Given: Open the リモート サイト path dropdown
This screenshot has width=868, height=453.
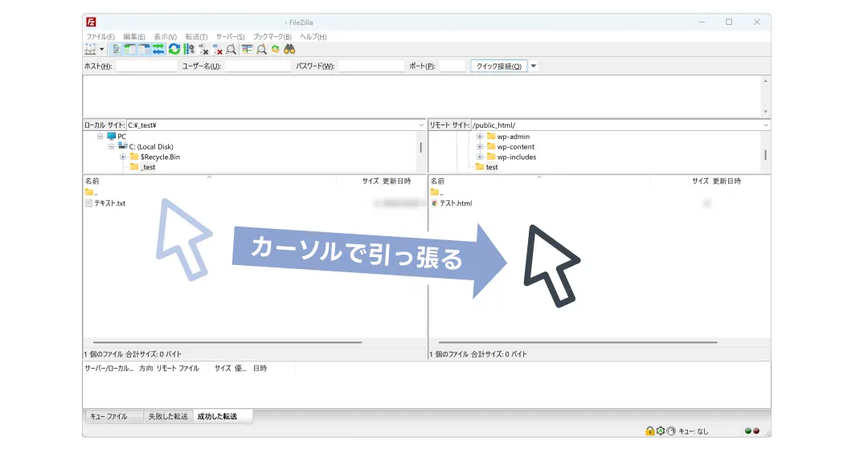Looking at the screenshot, I should coord(766,125).
